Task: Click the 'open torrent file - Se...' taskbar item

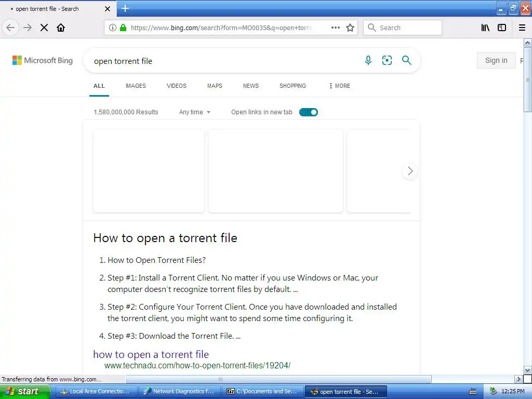Action: point(346,392)
